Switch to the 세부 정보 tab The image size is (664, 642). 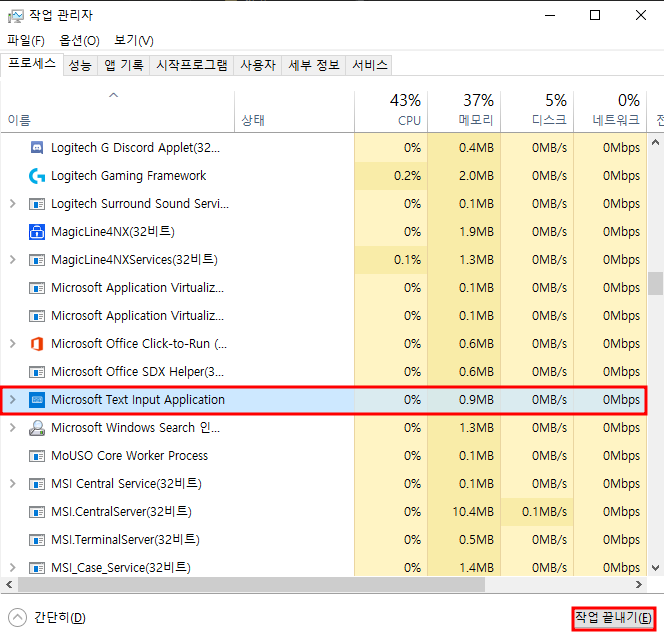coord(314,65)
